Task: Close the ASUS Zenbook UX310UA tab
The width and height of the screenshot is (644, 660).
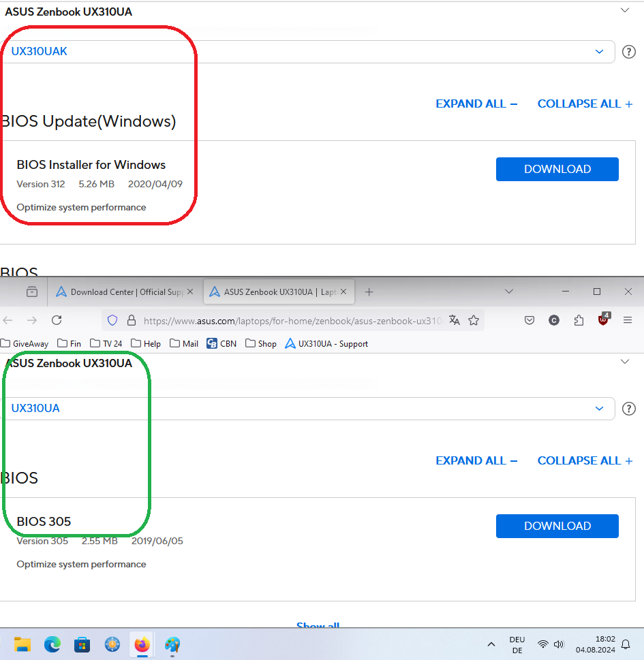Action: [x=343, y=292]
